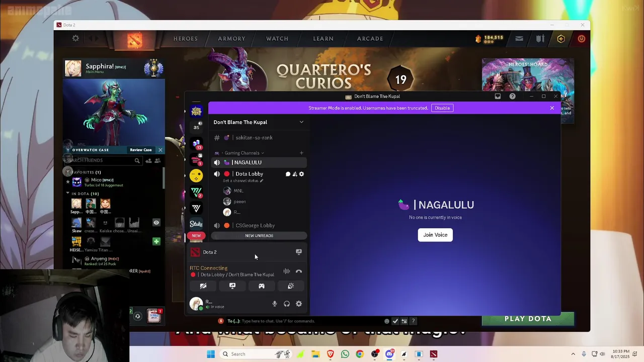Click the help question mark in chat
This screenshot has width=644, height=362.
413,321
